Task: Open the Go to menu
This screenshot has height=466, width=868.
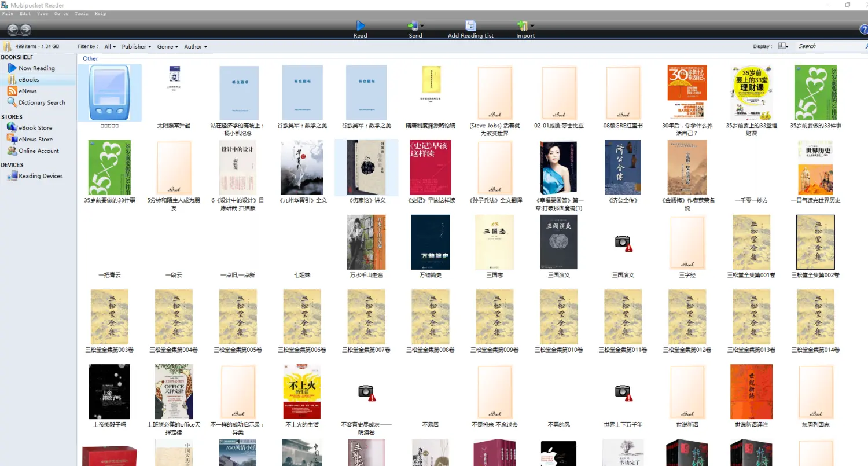Action: click(x=61, y=13)
